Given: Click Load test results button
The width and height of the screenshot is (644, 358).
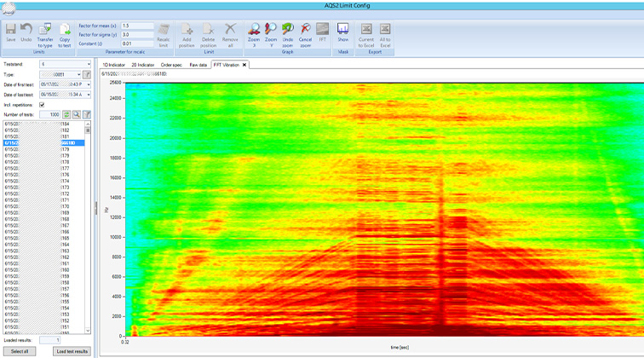Looking at the screenshot, I should pyautogui.click(x=72, y=351).
